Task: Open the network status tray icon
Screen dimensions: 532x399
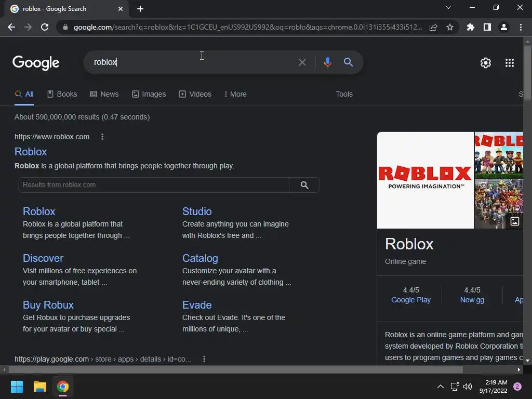Action: [x=455, y=387]
